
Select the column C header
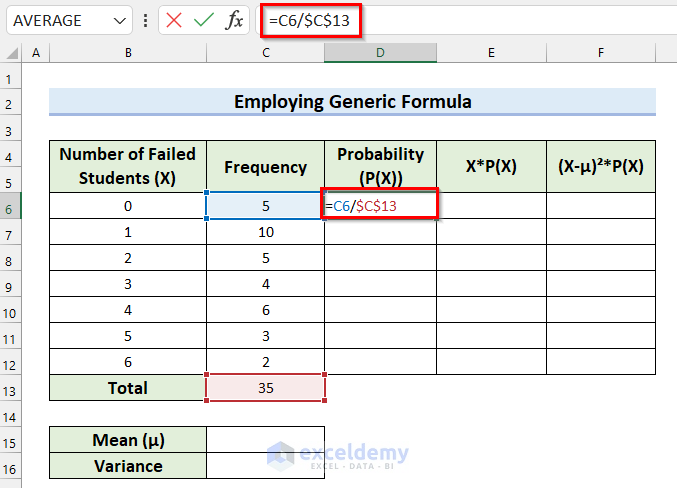click(x=265, y=53)
